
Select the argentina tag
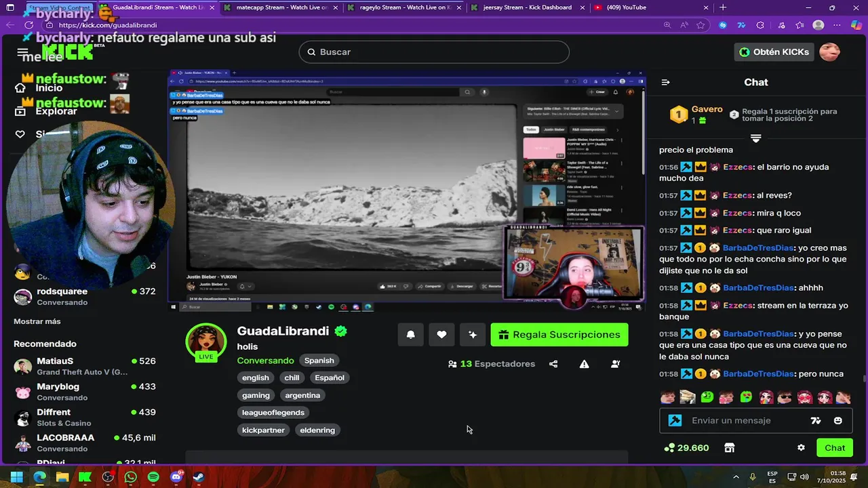coord(302,395)
